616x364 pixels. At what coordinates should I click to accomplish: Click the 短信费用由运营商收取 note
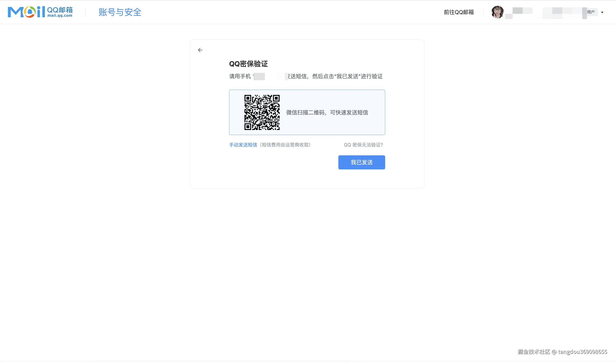pos(285,145)
